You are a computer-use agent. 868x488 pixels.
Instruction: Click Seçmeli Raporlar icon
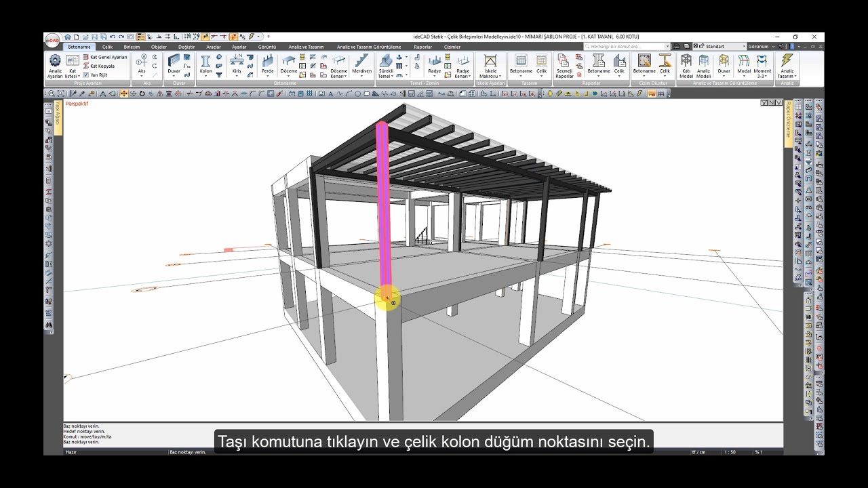coord(564,62)
